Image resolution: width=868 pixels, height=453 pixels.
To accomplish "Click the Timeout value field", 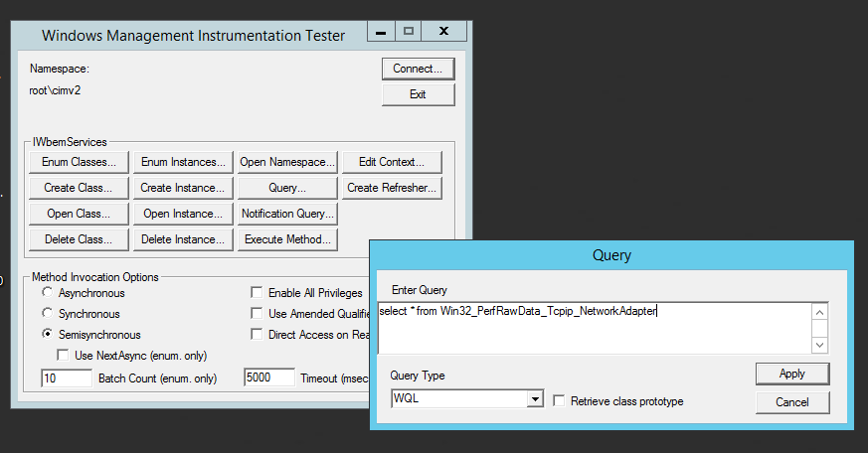I will click(269, 377).
